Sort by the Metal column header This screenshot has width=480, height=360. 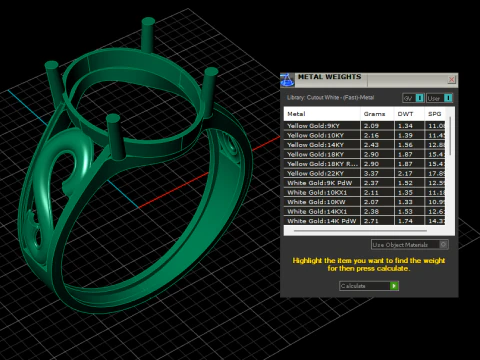click(322, 114)
